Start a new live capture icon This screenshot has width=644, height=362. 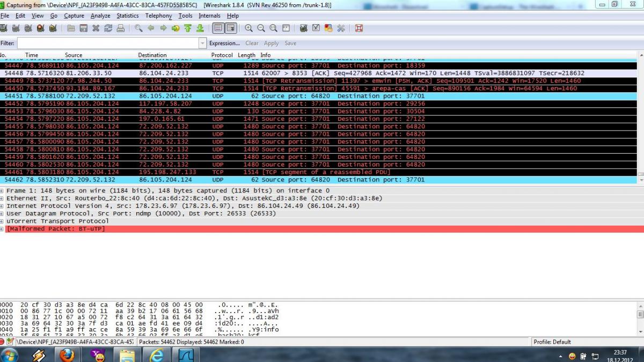28,28
